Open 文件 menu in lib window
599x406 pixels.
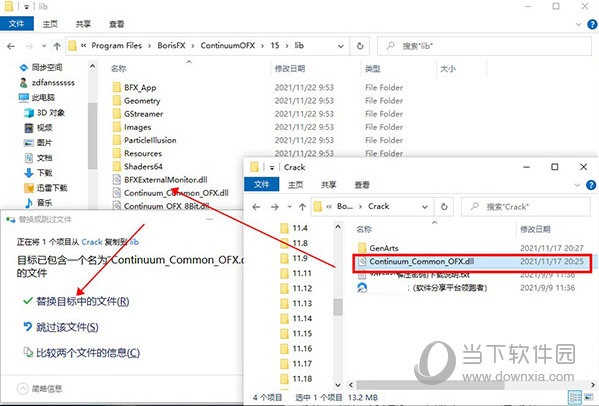16,24
